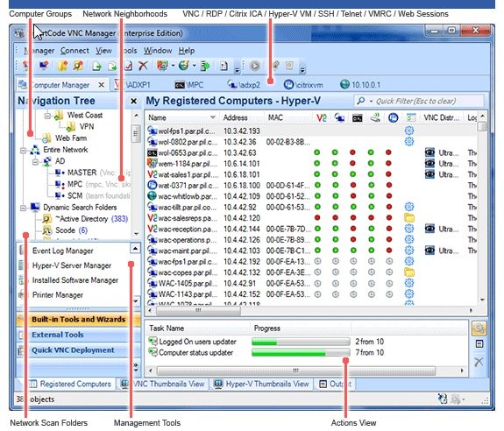Screen dimensions: 504x431
Task: Switch to the 10.10.0.1 web session tab
Action: tap(360, 85)
